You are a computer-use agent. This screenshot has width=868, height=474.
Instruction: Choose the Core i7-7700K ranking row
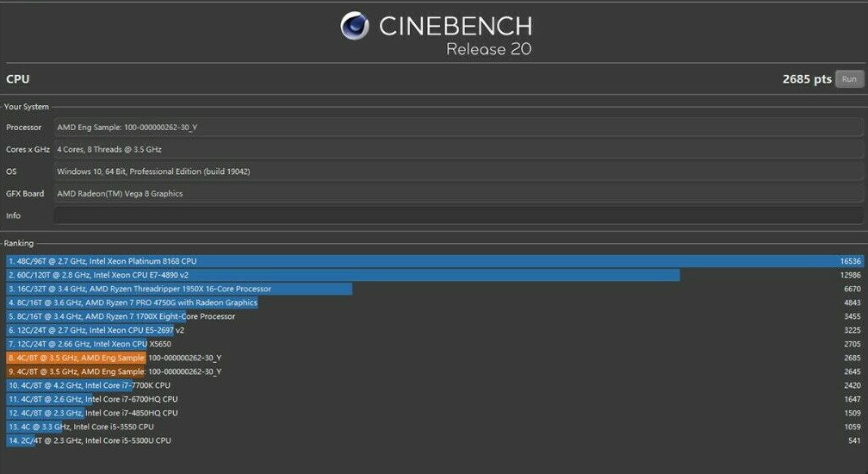pyautogui.click(x=435, y=385)
